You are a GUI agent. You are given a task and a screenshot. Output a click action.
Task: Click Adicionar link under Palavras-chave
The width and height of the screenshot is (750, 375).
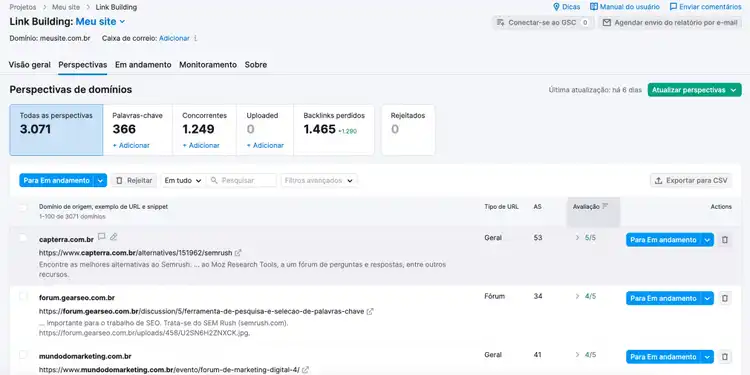[131, 145]
